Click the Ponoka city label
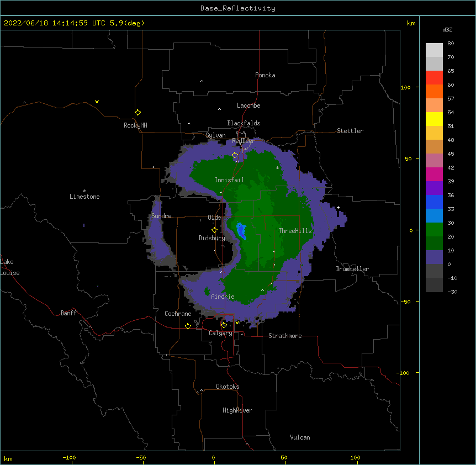The height and width of the screenshot is (465, 476). coord(265,75)
